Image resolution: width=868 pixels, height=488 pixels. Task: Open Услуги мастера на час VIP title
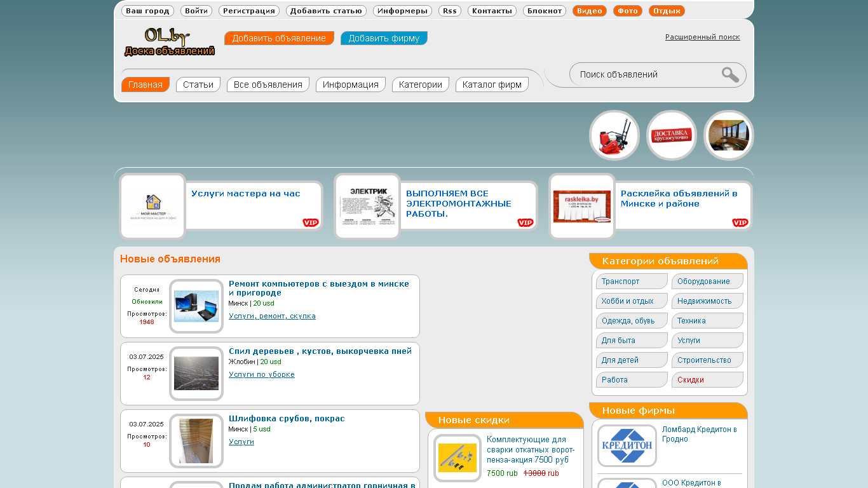pos(246,194)
